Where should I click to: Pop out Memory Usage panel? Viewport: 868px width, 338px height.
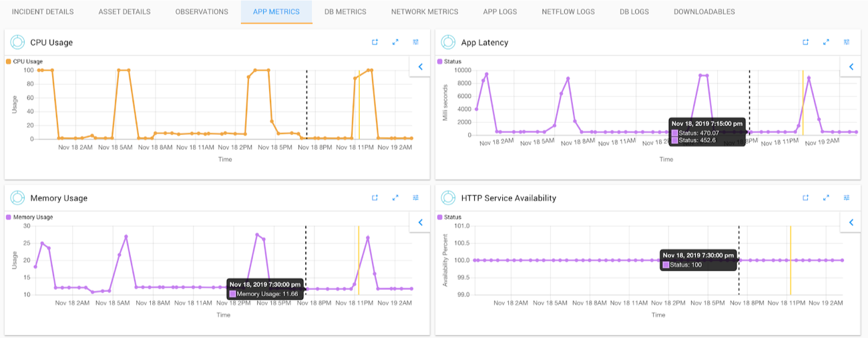coord(375,198)
